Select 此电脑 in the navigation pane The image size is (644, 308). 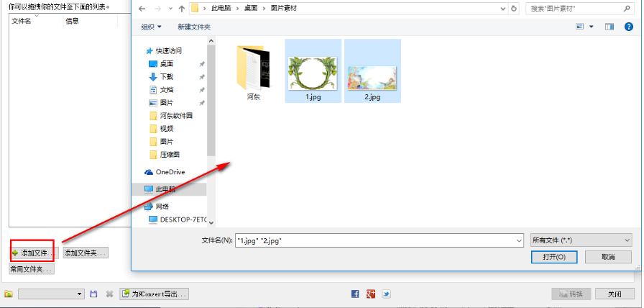tap(165, 189)
